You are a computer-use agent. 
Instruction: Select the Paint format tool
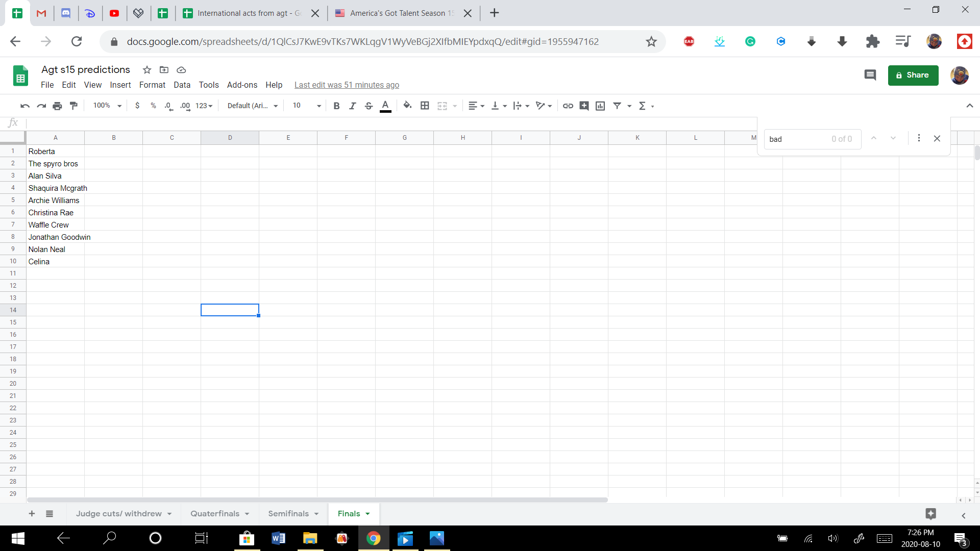click(73, 106)
